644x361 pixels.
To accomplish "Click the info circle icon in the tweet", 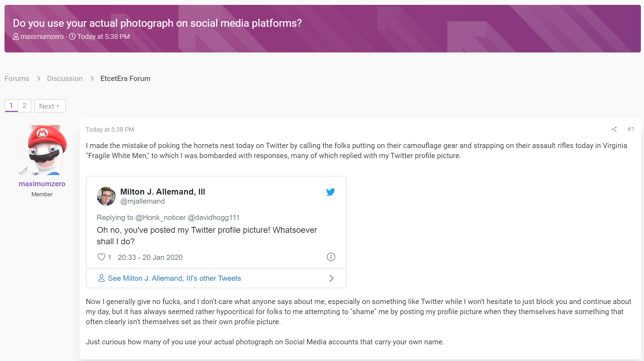I will pos(331,257).
